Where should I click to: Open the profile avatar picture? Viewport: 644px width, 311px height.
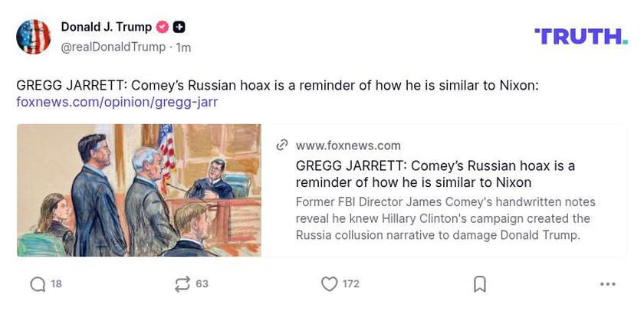34,37
